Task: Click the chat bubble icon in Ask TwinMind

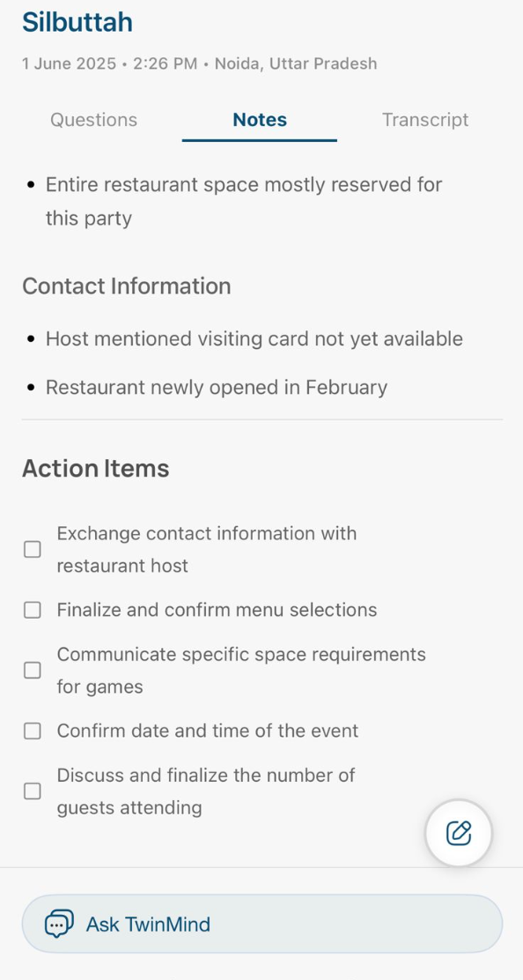Action: pyautogui.click(x=59, y=924)
